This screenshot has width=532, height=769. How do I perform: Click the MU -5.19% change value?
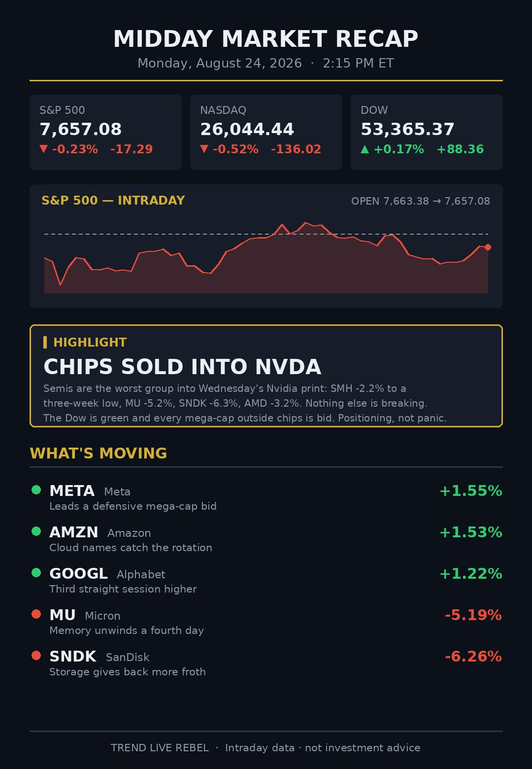(x=473, y=615)
